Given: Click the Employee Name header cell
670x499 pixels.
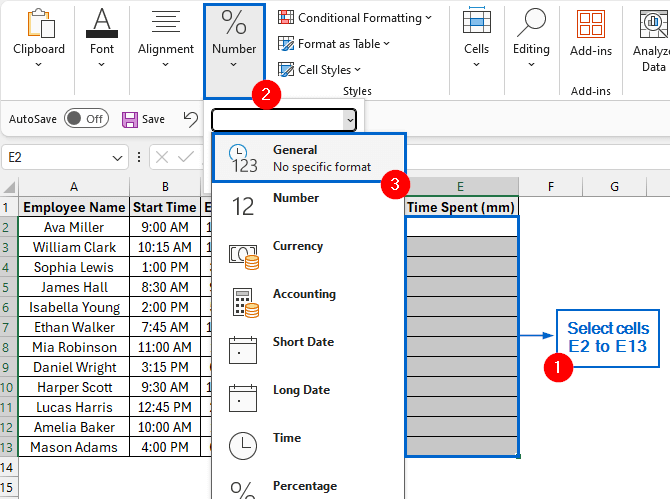Looking at the screenshot, I should point(74,207).
